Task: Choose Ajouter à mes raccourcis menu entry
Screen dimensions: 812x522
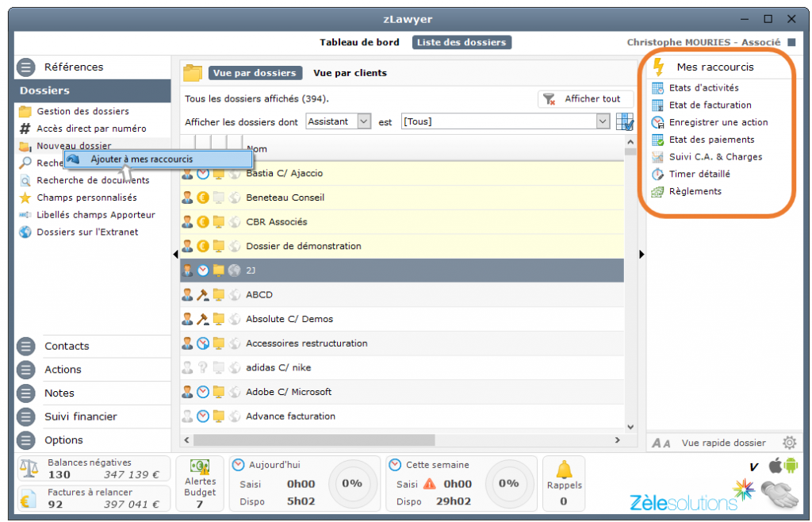Action: [x=141, y=159]
